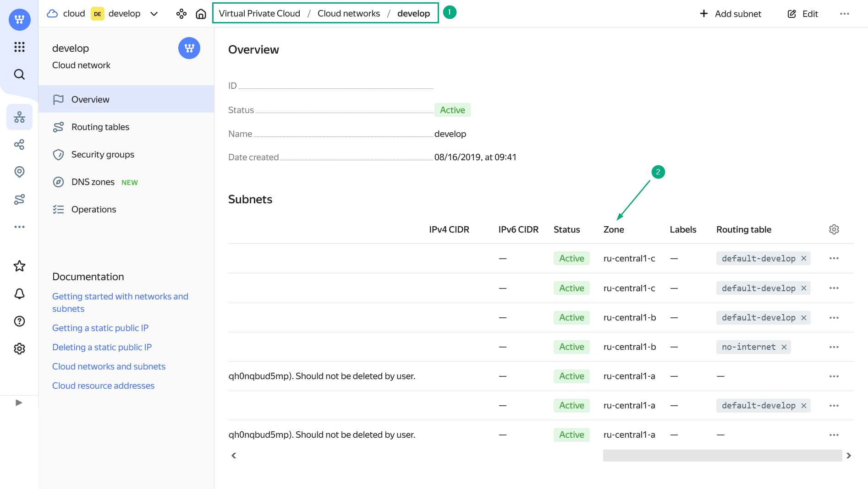This screenshot has width=868, height=489.
Task: Open help question mark icon
Action: (x=19, y=321)
